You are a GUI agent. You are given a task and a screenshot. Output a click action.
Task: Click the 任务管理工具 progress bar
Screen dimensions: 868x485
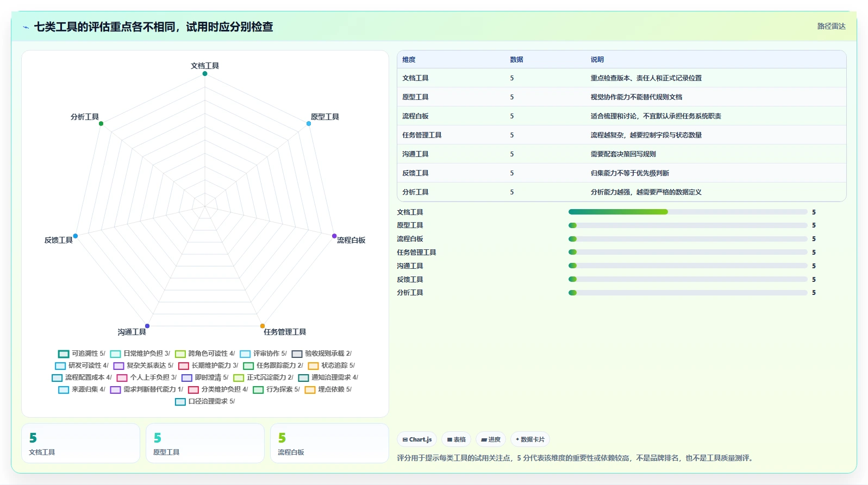(688, 253)
